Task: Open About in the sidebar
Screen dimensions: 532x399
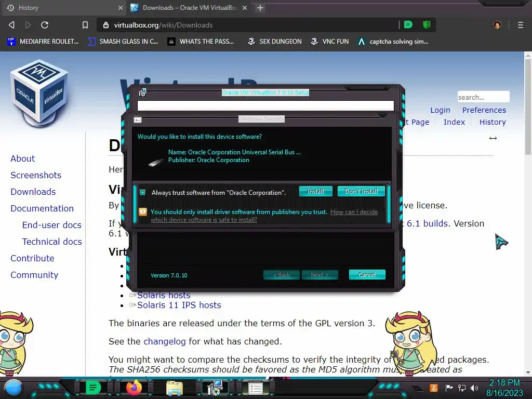Action: [x=23, y=158]
